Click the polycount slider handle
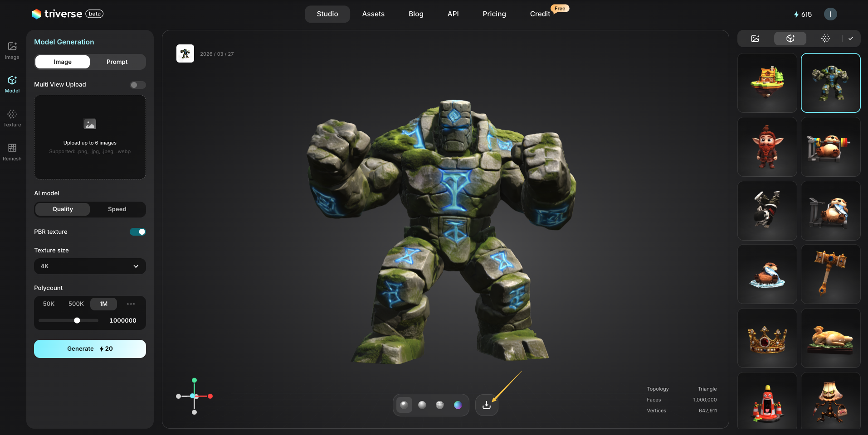Screen dimensions: 868x435 click(77, 321)
